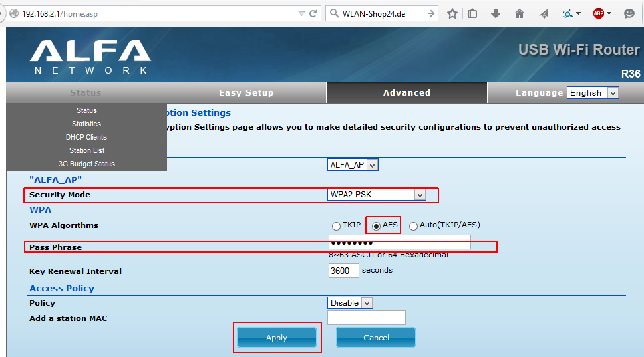Click the globe site identity icon
The width and height of the screenshot is (644, 357).
pos(14,13)
